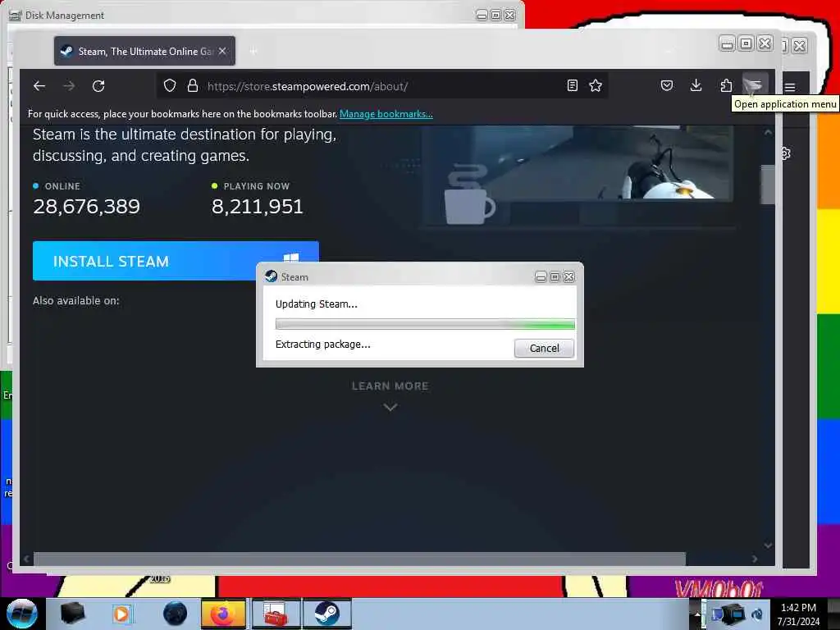
Task: Click the Updating Steam progress bar
Action: pos(425,324)
